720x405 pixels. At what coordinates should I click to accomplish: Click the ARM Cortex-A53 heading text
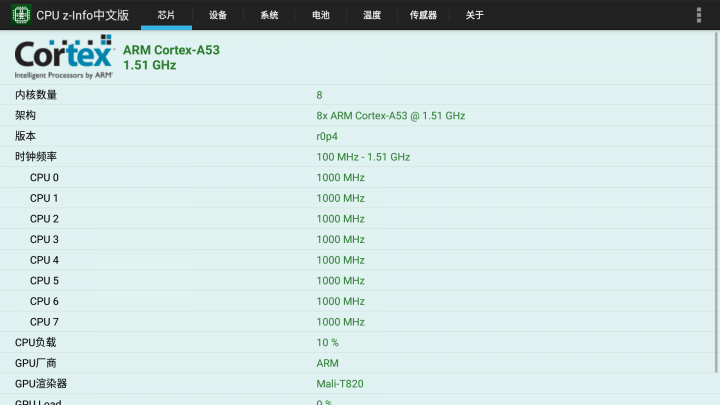point(171,50)
